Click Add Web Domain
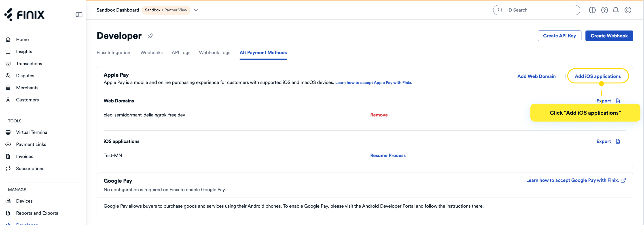The height and width of the screenshot is (225, 644). pos(536,76)
